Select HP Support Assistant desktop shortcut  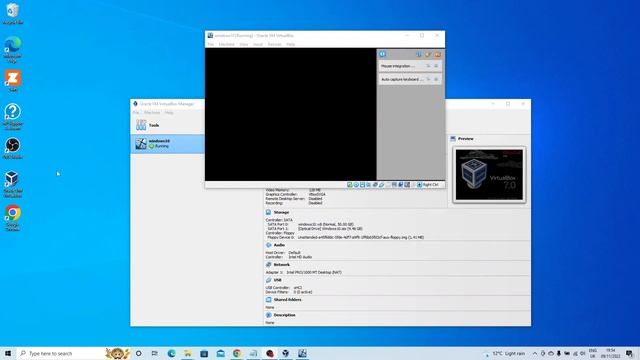pyautogui.click(x=13, y=117)
